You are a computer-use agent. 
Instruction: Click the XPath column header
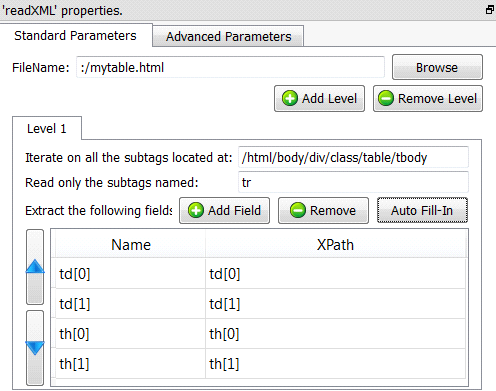coord(335,245)
